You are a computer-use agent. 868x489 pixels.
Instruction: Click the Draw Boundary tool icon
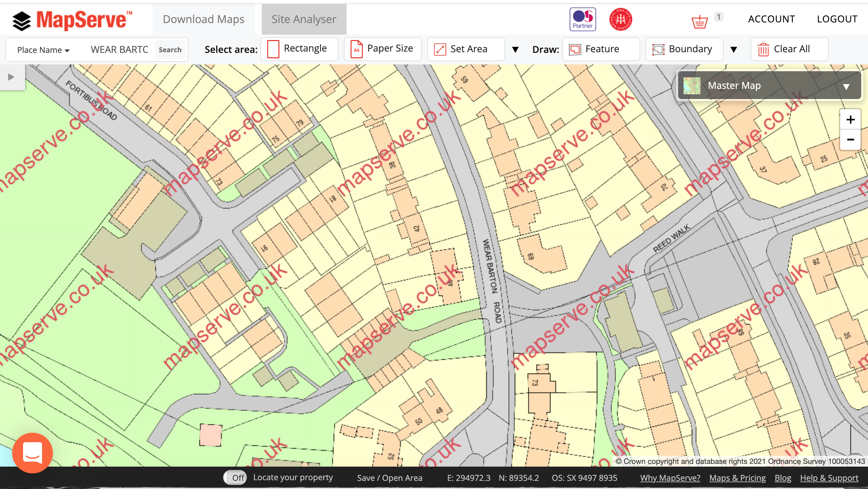pos(656,49)
